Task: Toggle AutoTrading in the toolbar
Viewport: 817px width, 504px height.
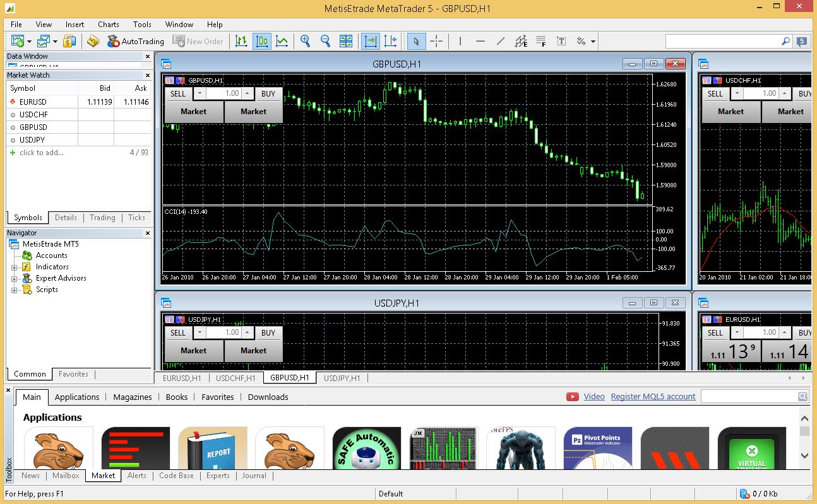Action: (x=135, y=41)
